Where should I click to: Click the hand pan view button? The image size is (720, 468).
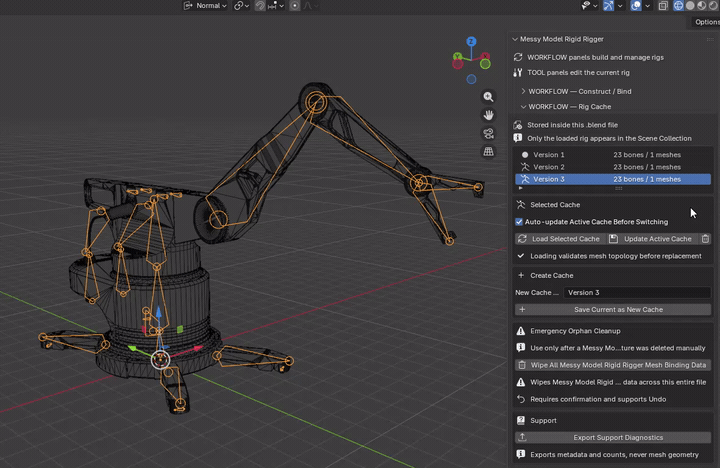(488, 115)
